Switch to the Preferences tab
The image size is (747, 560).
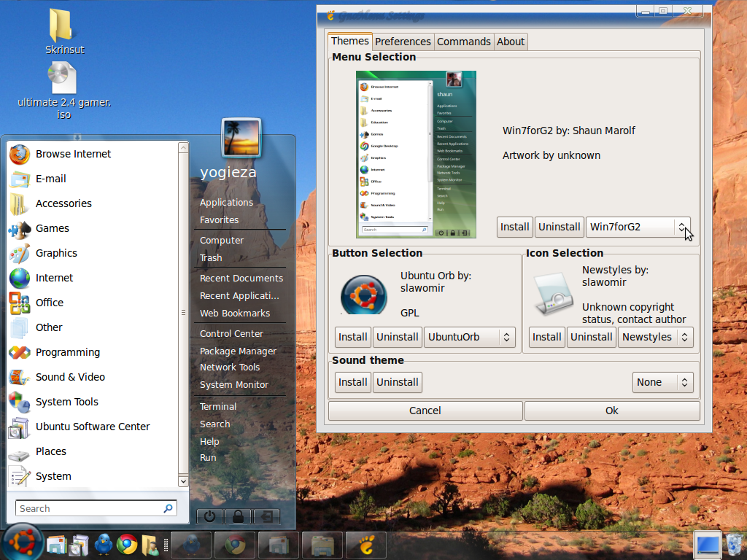403,42
